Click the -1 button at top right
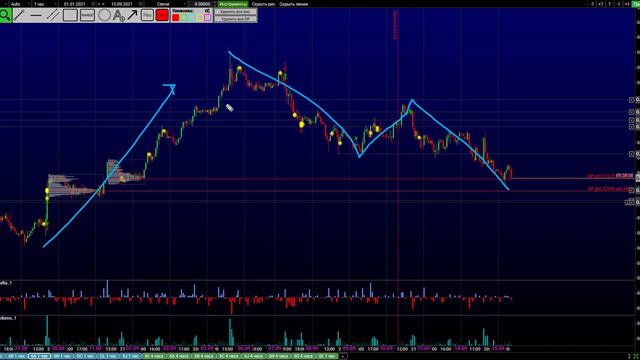Screen dimensions: 640x360 (x=619, y=4)
